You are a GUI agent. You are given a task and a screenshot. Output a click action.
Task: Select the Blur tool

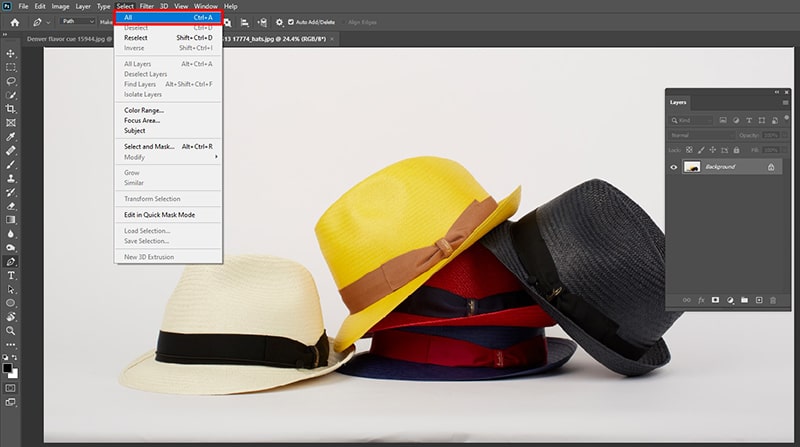coord(10,234)
